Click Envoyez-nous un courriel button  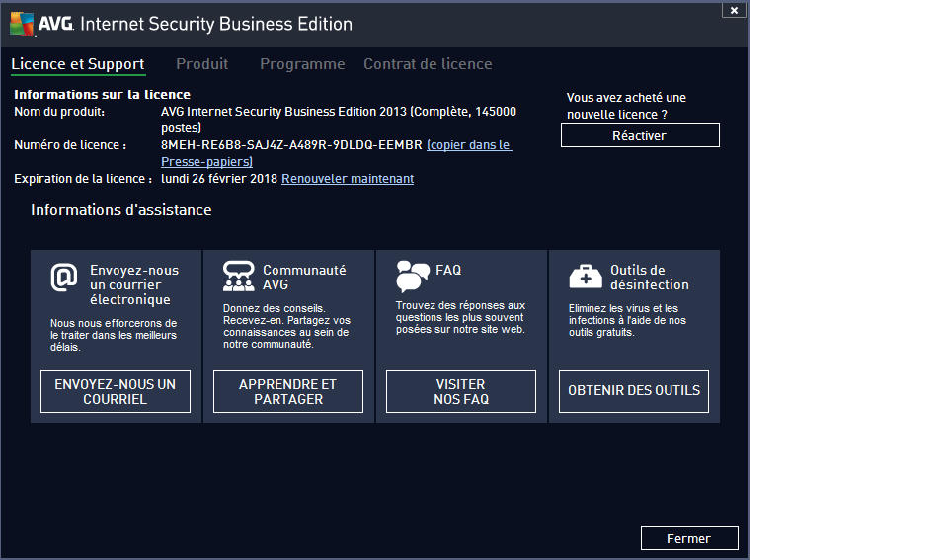click(116, 391)
